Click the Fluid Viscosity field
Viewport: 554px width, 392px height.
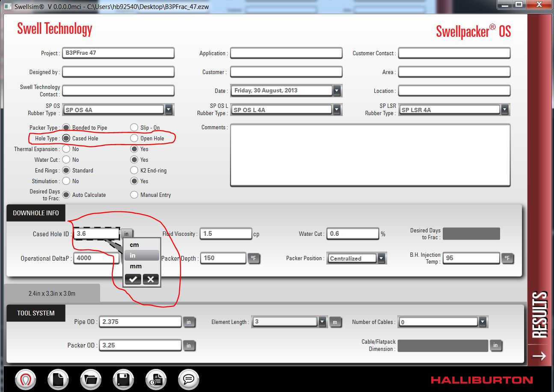tap(226, 234)
